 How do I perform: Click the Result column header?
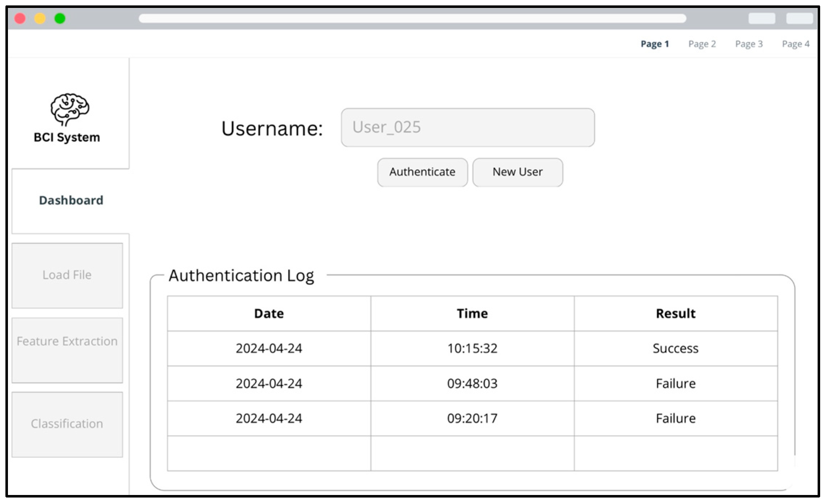pos(675,313)
